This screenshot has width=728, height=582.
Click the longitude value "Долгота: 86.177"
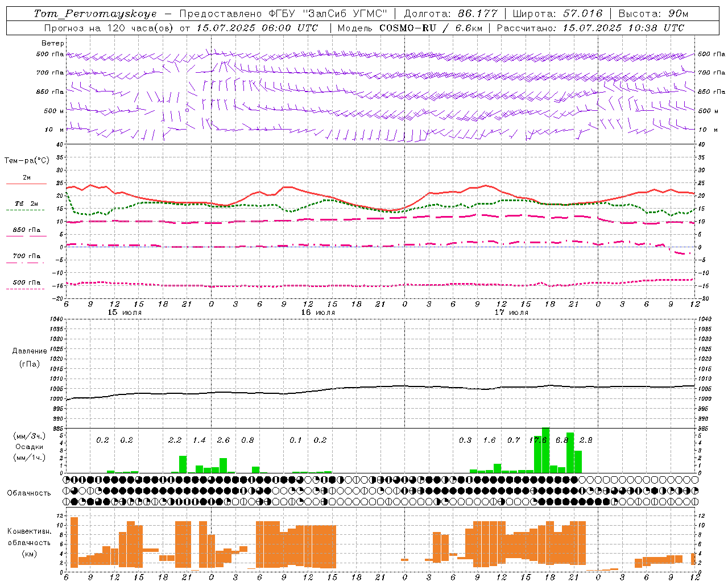click(x=450, y=14)
